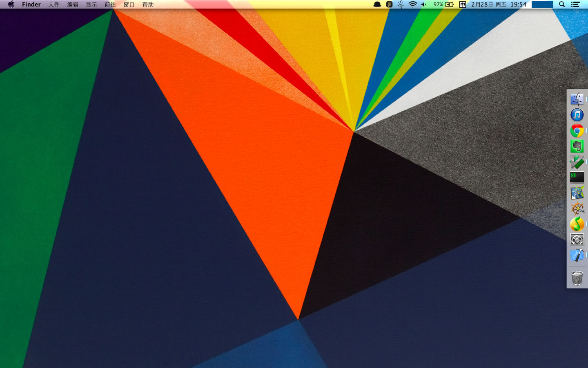
Task: Open the 显示 menu
Action: pos(91,4)
